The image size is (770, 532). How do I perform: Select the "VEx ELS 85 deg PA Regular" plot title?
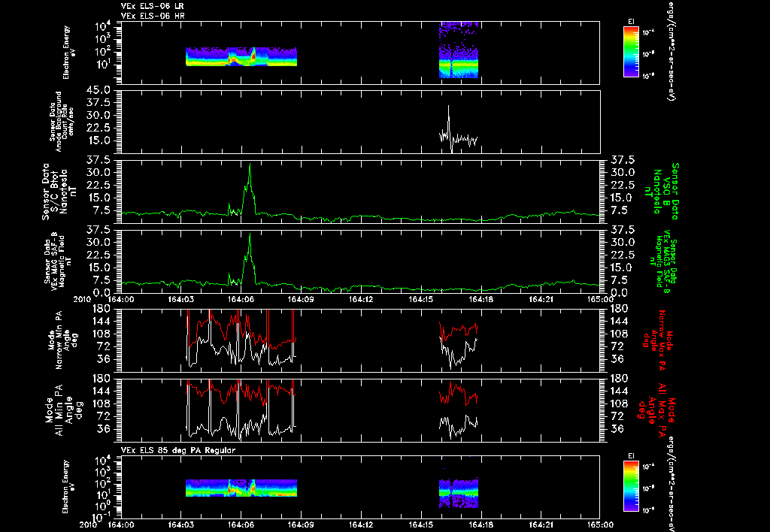pos(178,450)
